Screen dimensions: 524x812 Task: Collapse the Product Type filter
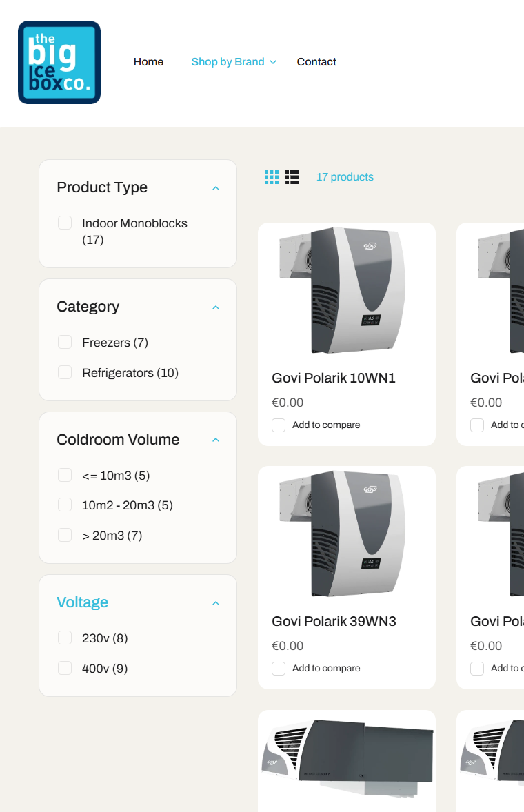(216, 188)
